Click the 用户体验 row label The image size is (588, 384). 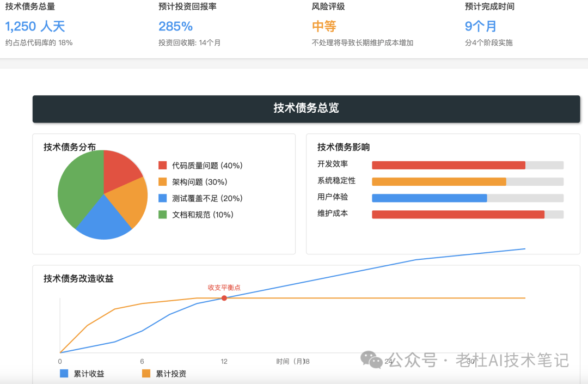tap(333, 197)
